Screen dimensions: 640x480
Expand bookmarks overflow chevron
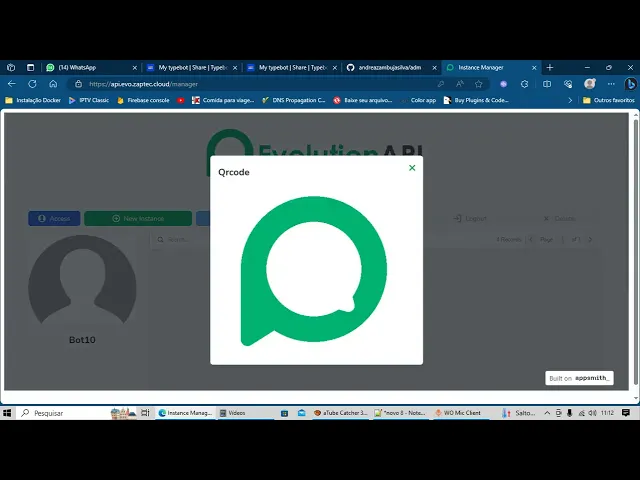pyautogui.click(x=570, y=100)
